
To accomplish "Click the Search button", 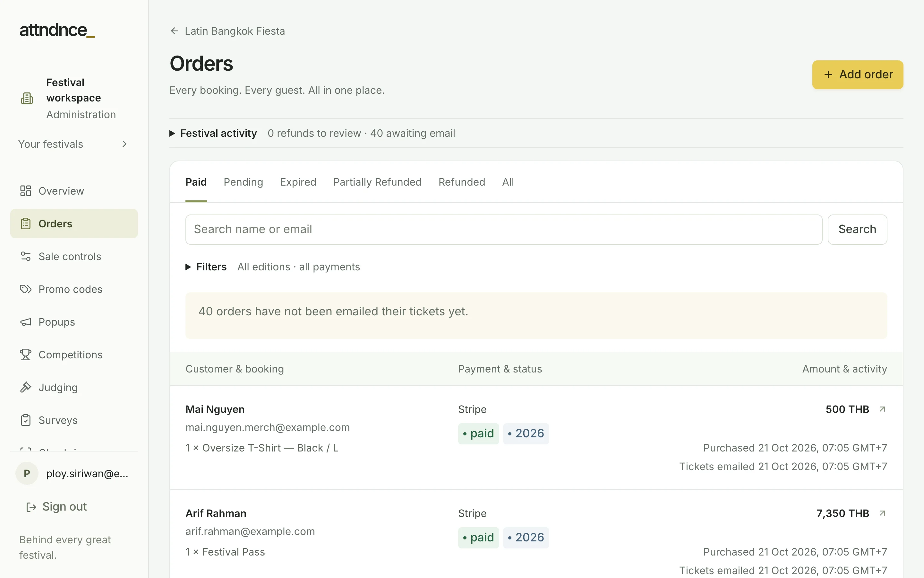I will (x=857, y=229).
